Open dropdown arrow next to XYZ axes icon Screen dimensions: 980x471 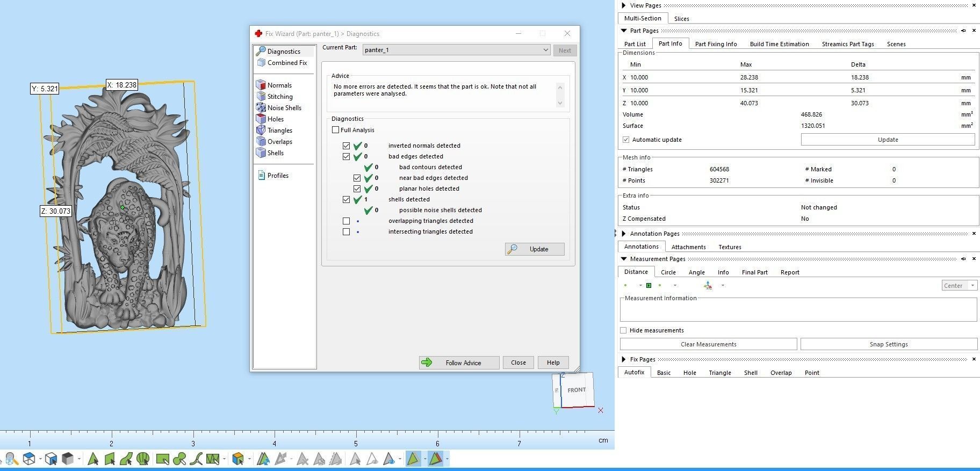(723, 286)
